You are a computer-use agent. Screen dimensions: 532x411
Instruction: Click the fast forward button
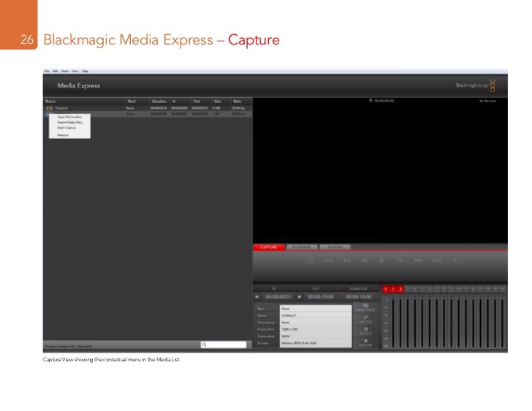tap(418, 261)
